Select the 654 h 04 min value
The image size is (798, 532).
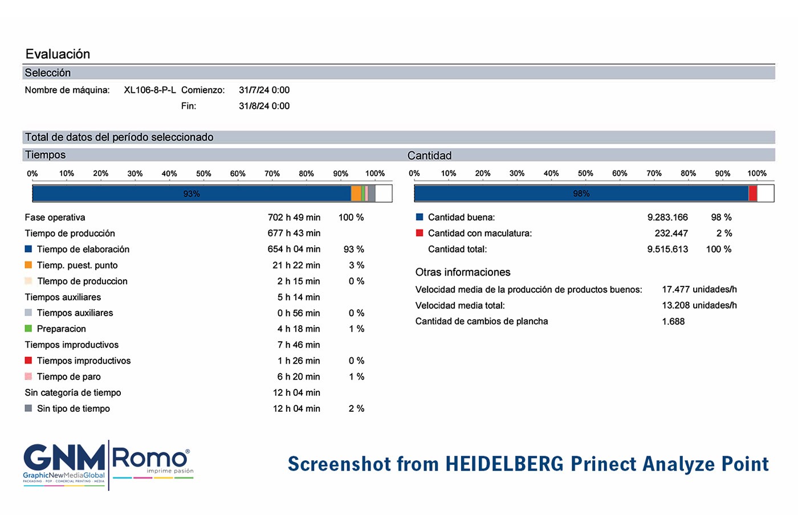294,249
